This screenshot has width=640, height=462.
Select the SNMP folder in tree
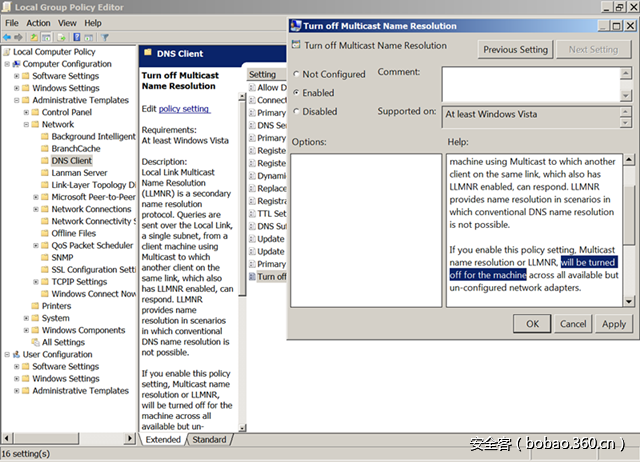[62, 257]
